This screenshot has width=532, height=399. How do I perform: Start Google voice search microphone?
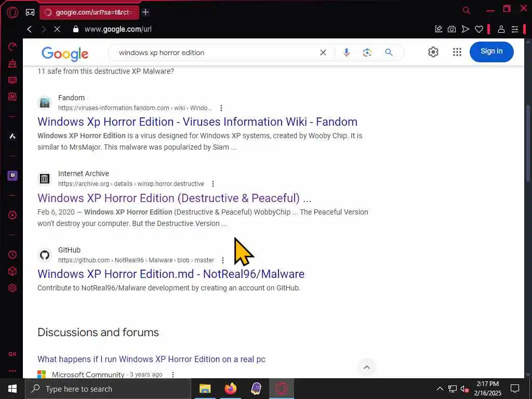(x=346, y=52)
